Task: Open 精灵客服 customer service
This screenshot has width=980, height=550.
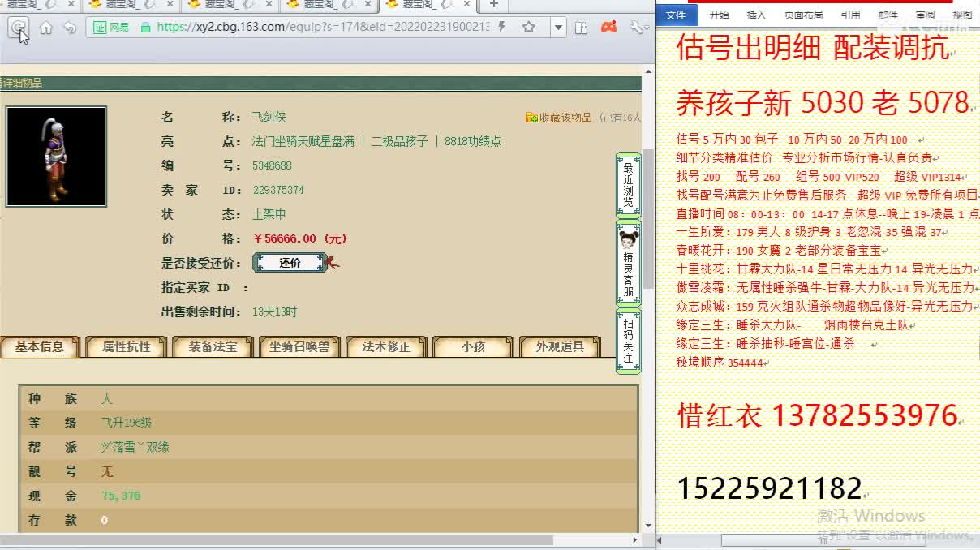Action: click(628, 264)
